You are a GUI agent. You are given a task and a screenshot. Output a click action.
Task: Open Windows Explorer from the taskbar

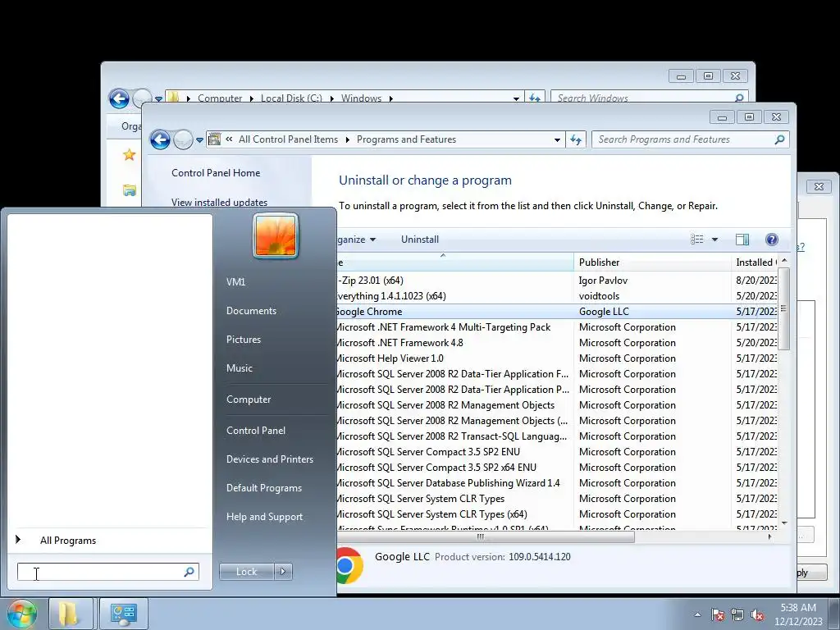[71, 614]
